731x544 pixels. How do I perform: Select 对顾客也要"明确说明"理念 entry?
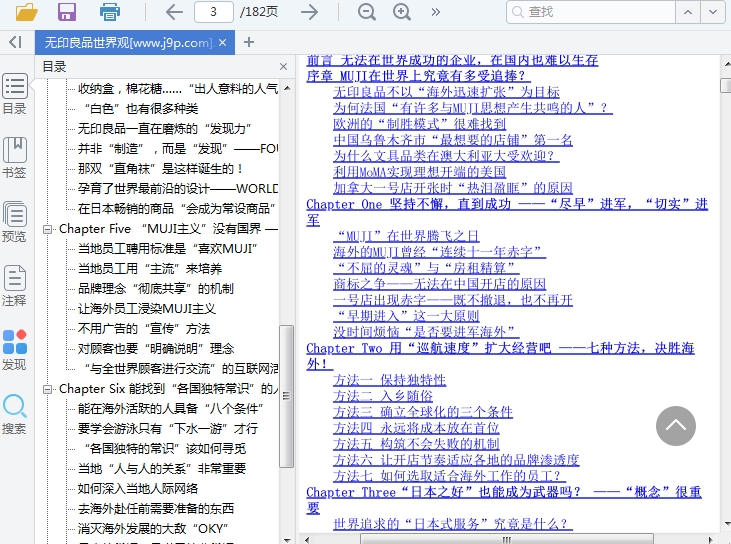[156, 349]
